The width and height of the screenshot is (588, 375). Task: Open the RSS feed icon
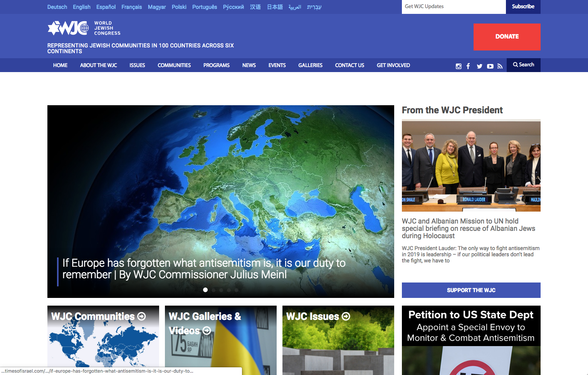pyautogui.click(x=500, y=66)
